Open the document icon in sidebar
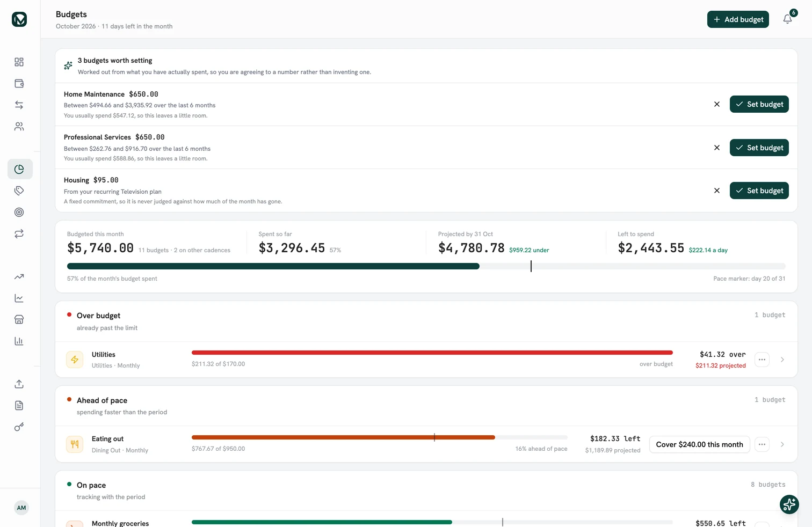 click(x=19, y=406)
